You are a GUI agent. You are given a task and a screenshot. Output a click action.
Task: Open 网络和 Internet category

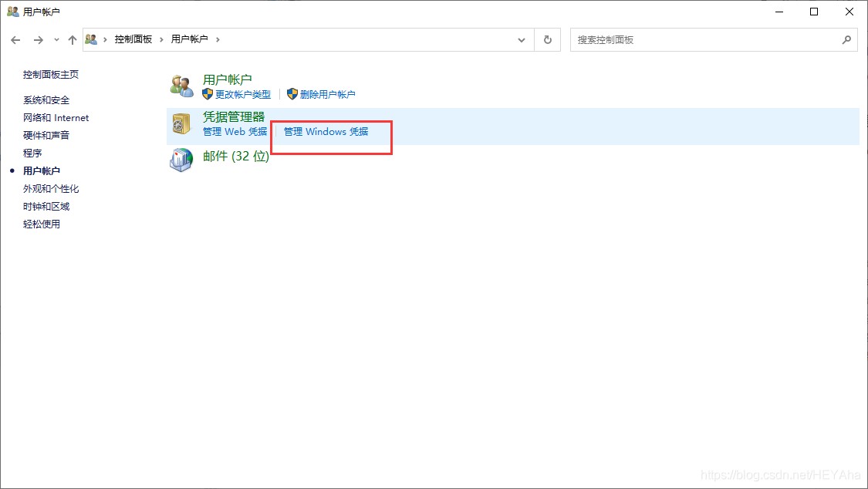[56, 118]
